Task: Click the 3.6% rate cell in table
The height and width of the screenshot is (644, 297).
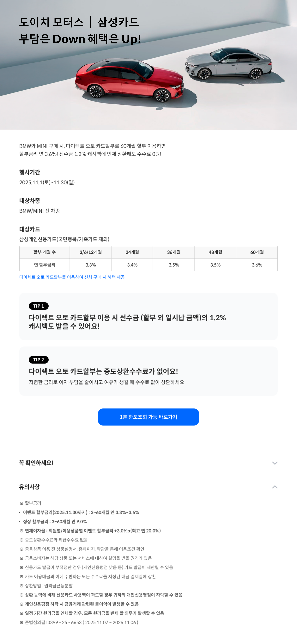Action: [257, 265]
